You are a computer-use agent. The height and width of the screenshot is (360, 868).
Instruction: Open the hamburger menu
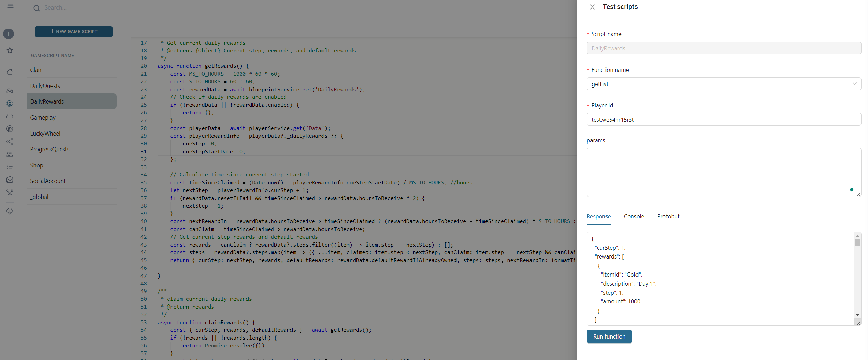coord(10,6)
